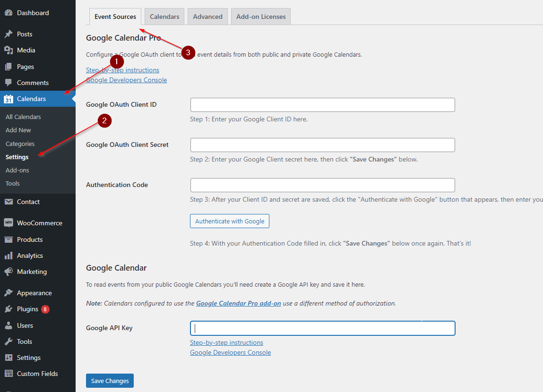Click the Dashboard gauge icon

pos(9,13)
